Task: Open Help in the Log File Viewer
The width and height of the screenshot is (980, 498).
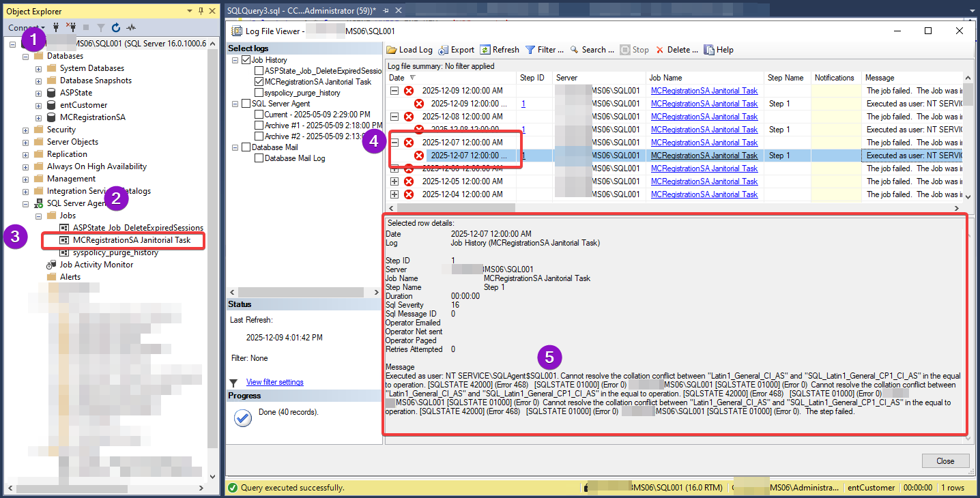Action: coord(719,50)
